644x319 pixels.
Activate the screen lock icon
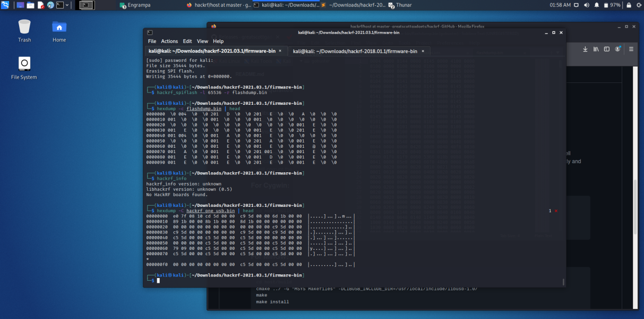tap(629, 4)
